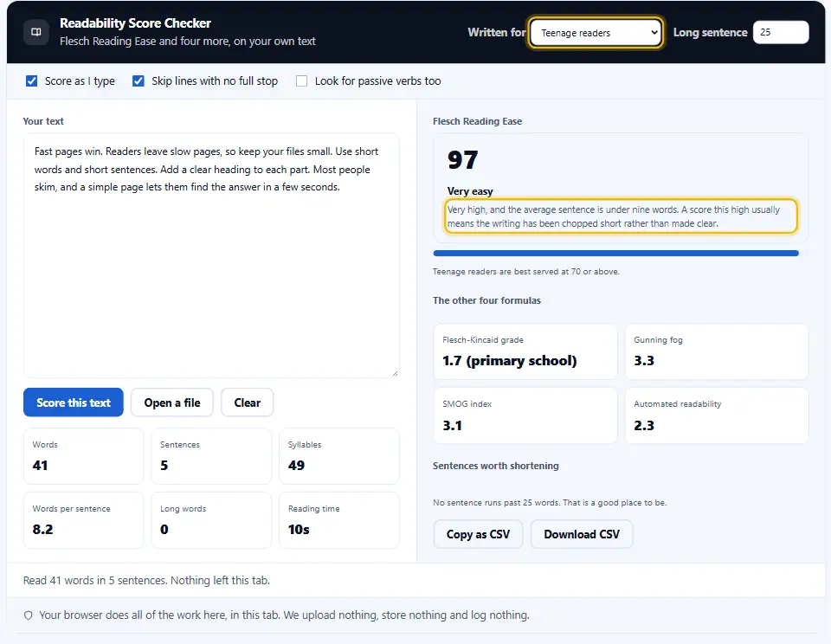Open the Written for dropdown
831x644 pixels.
click(x=596, y=33)
